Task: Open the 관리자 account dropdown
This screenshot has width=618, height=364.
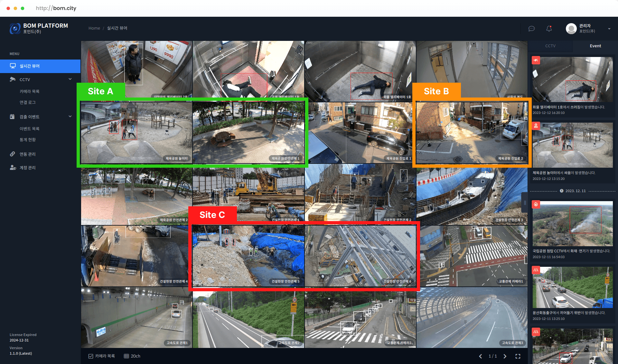Action: tap(609, 29)
